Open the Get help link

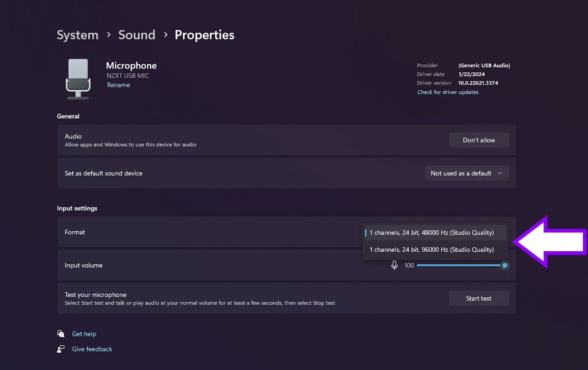pyautogui.click(x=84, y=333)
